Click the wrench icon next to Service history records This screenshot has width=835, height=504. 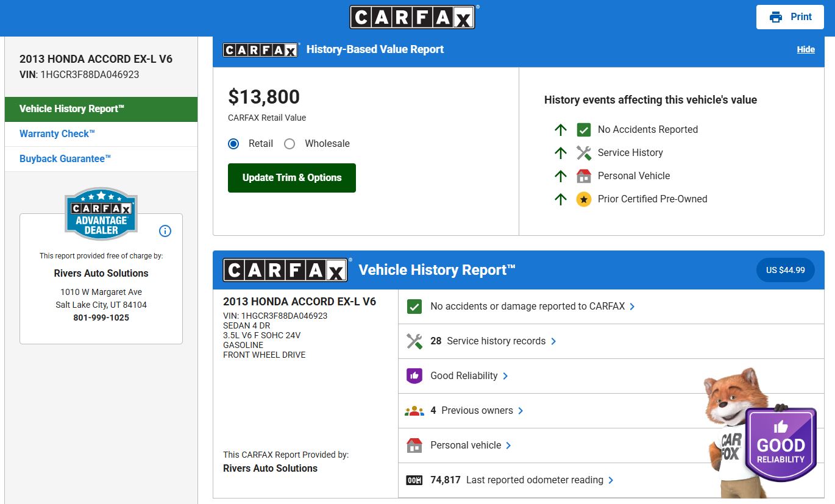tap(414, 341)
